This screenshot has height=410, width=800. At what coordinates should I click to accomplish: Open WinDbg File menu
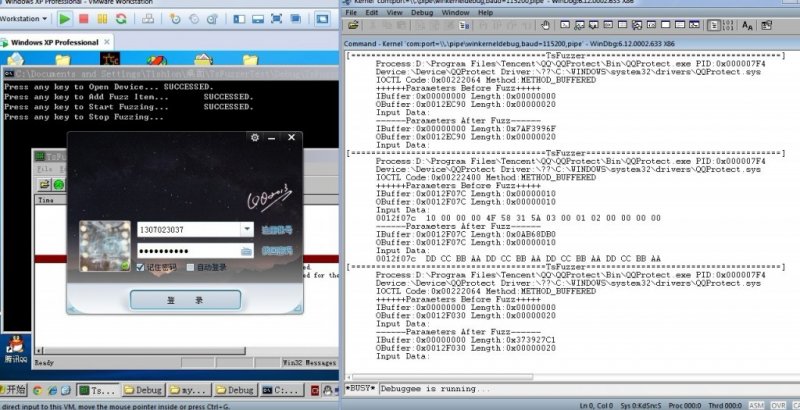coord(352,12)
